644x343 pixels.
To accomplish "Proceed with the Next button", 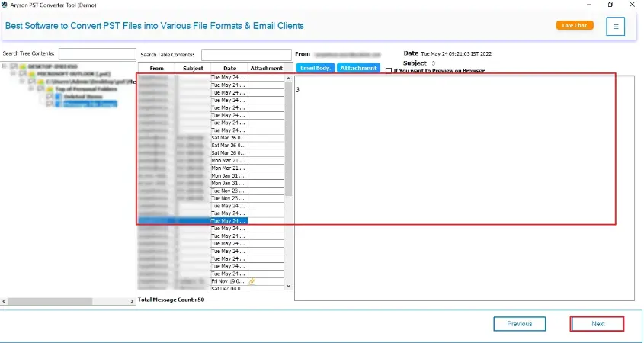I will click(x=598, y=324).
